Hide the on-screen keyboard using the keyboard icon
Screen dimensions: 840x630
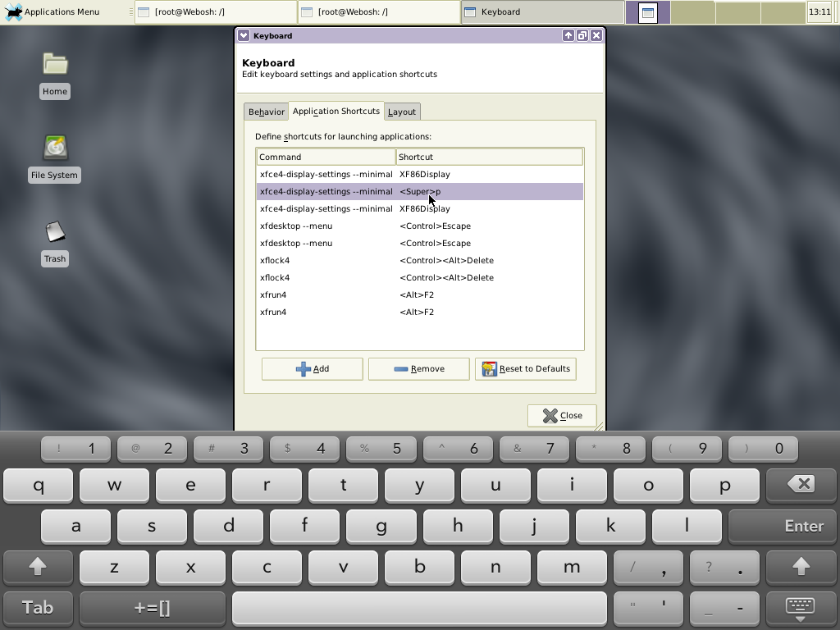coord(801,608)
